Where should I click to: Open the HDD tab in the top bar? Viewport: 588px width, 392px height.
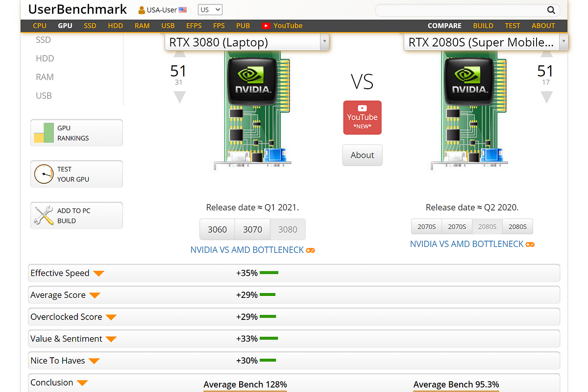pyautogui.click(x=116, y=25)
